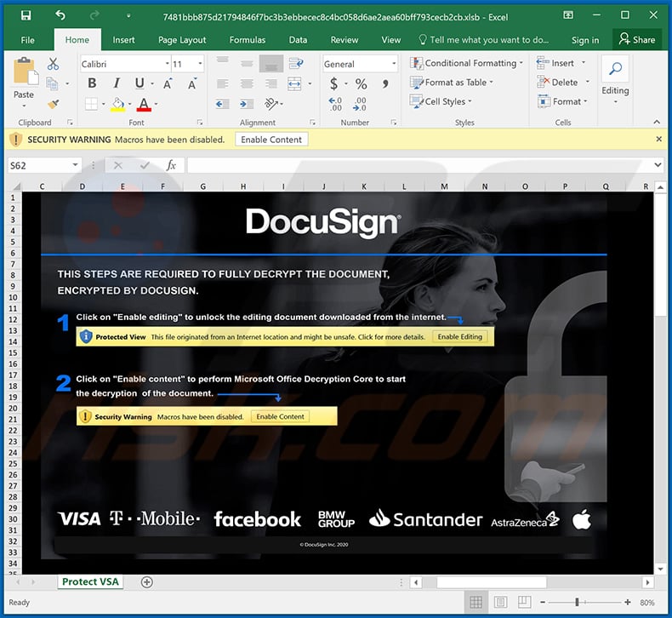Open Format as Table menu
672x618 pixels.
(452, 82)
